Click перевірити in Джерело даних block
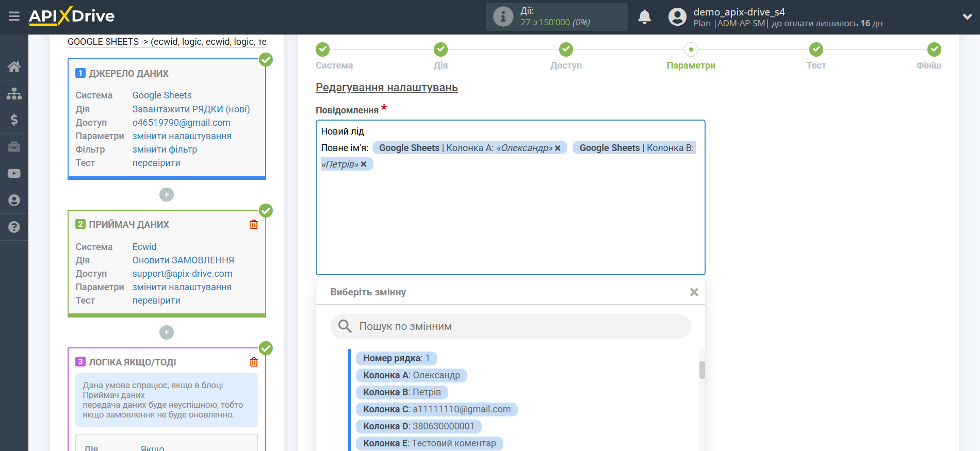The width and height of the screenshot is (980, 451). point(156,163)
